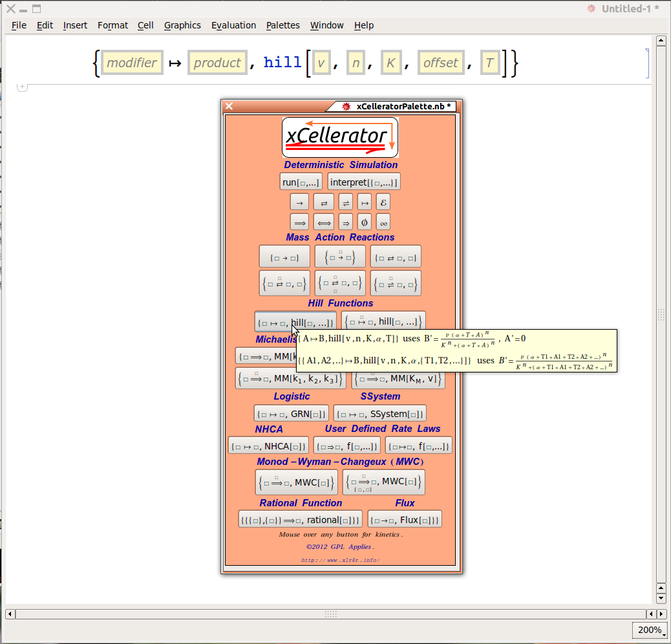
Task: Paste the GRN[□] logistic template
Action: click(x=292, y=414)
